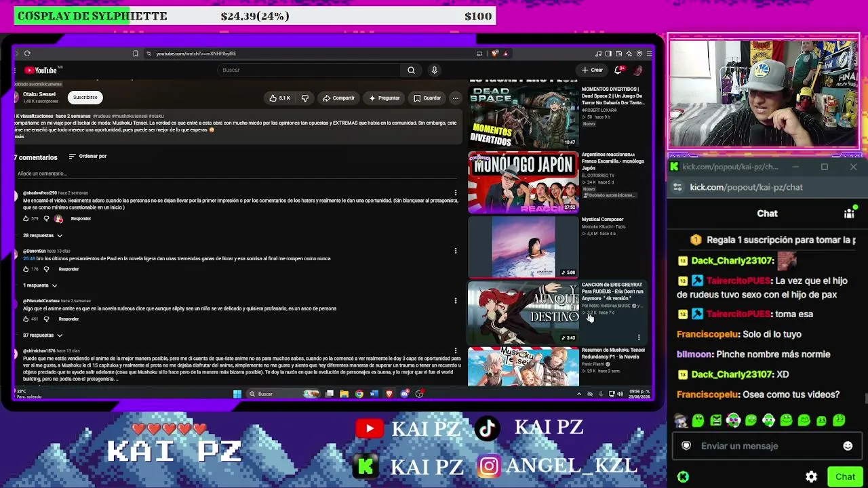Open the emoji picker in Kick chat
The height and width of the screenshot is (488, 868).
click(x=848, y=446)
